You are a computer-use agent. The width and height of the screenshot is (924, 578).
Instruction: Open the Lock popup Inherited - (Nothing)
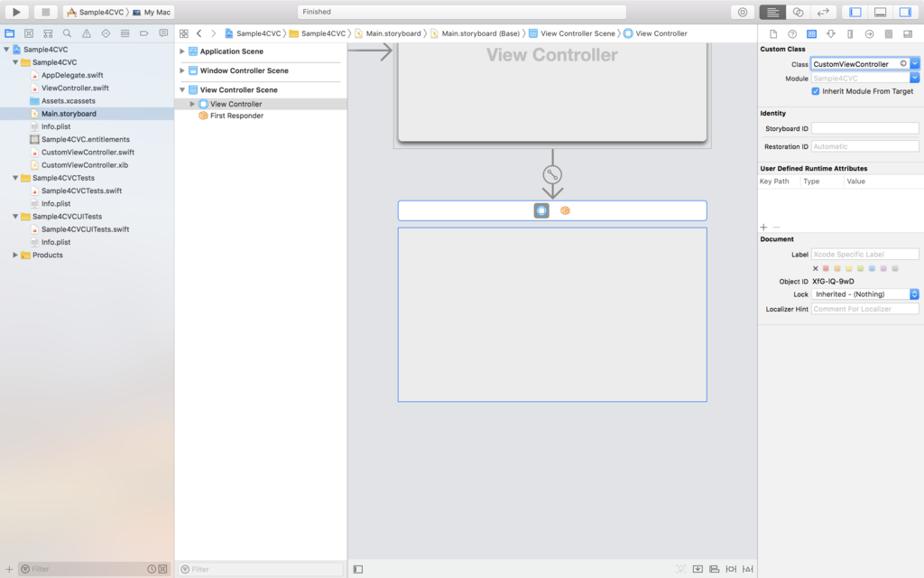865,294
